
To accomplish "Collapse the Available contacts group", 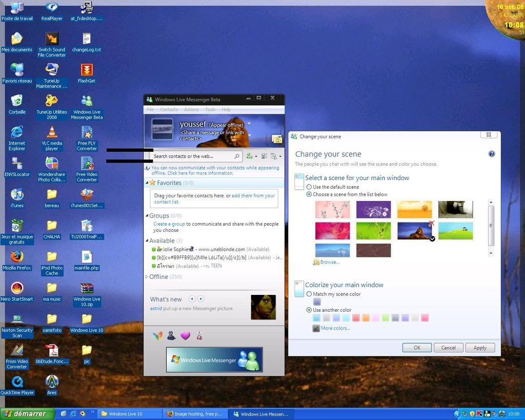I will coord(147,241).
